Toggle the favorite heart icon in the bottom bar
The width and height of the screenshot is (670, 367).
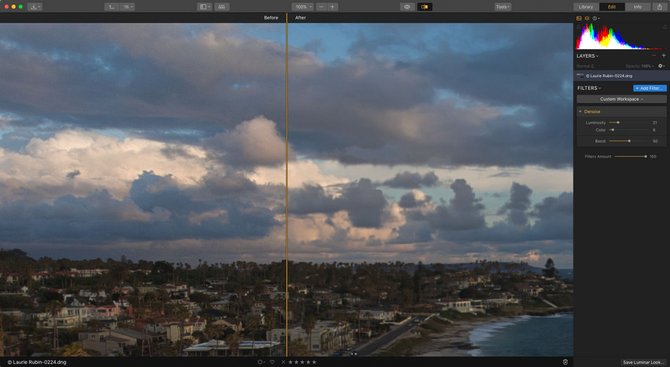(272, 362)
